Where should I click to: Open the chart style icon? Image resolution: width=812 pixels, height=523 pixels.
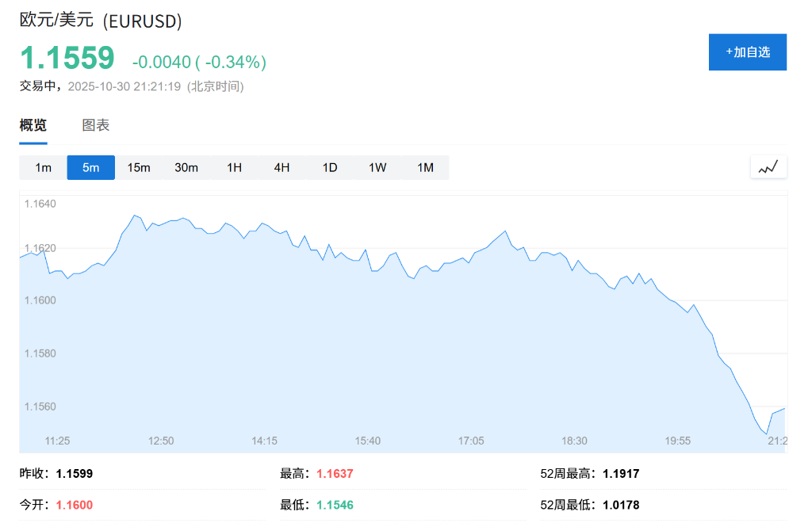pyautogui.click(x=768, y=167)
